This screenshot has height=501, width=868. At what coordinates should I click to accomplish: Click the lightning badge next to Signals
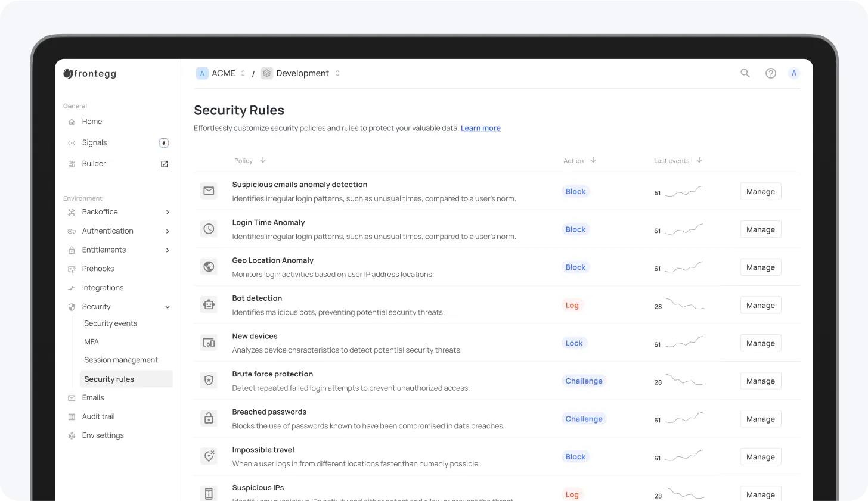pos(164,143)
